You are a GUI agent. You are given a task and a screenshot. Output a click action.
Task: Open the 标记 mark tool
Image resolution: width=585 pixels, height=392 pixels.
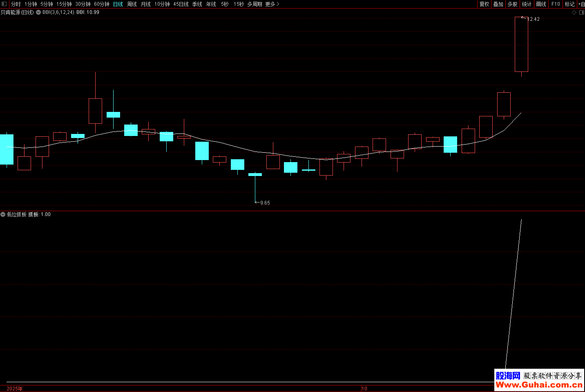(569, 4)
